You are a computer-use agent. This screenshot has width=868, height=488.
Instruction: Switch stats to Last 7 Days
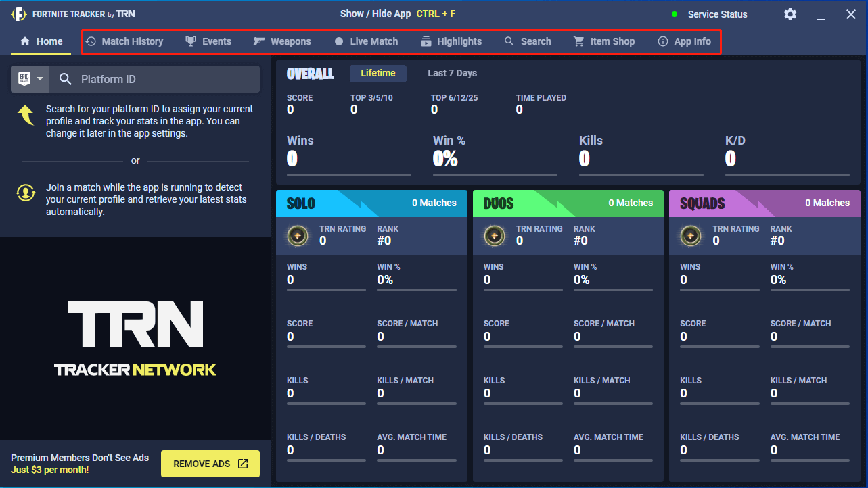point(452,73)
